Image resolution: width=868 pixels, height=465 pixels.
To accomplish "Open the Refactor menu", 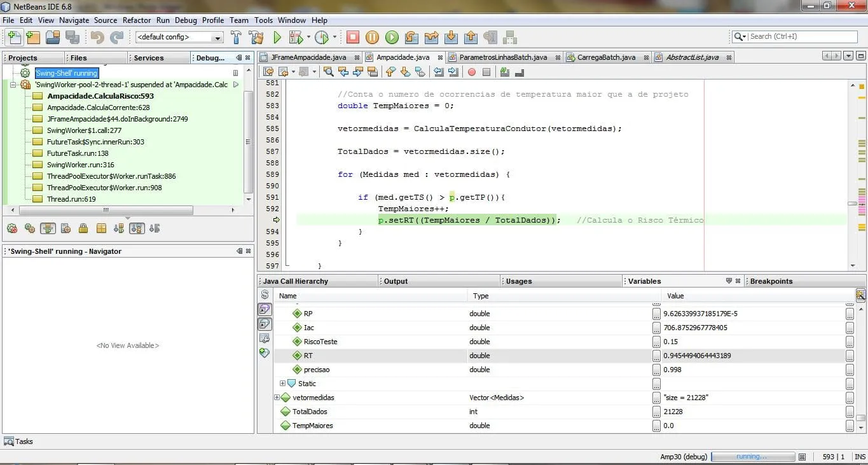I will [x=137, y=20].
